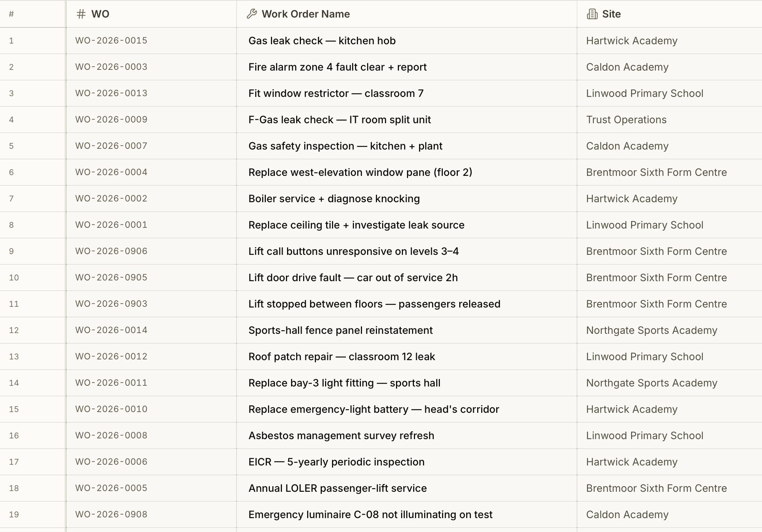Open Emergency luminaire C-08 work order
Screen dimensions: 762x532
[x=370, y=514]
